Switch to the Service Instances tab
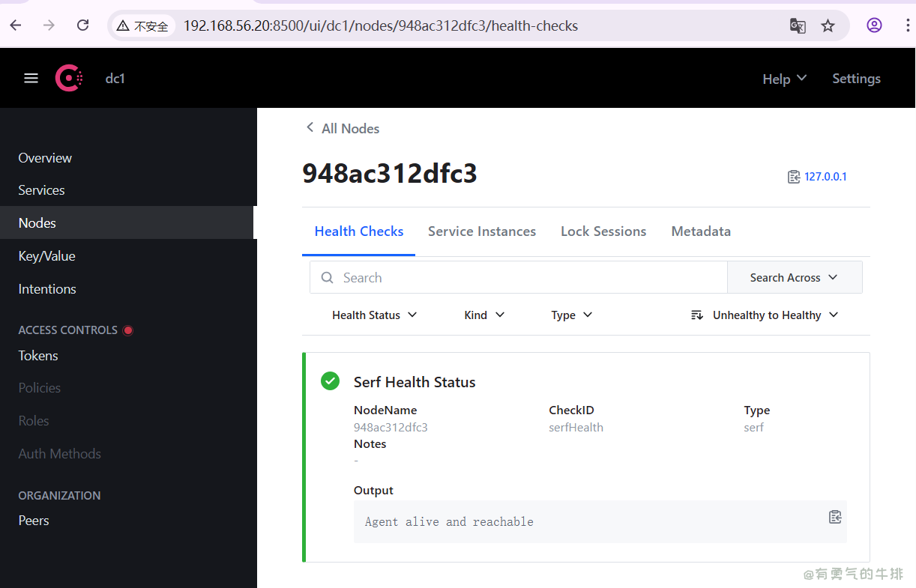This screenshot has width=916, height=588. pos(482,231)
